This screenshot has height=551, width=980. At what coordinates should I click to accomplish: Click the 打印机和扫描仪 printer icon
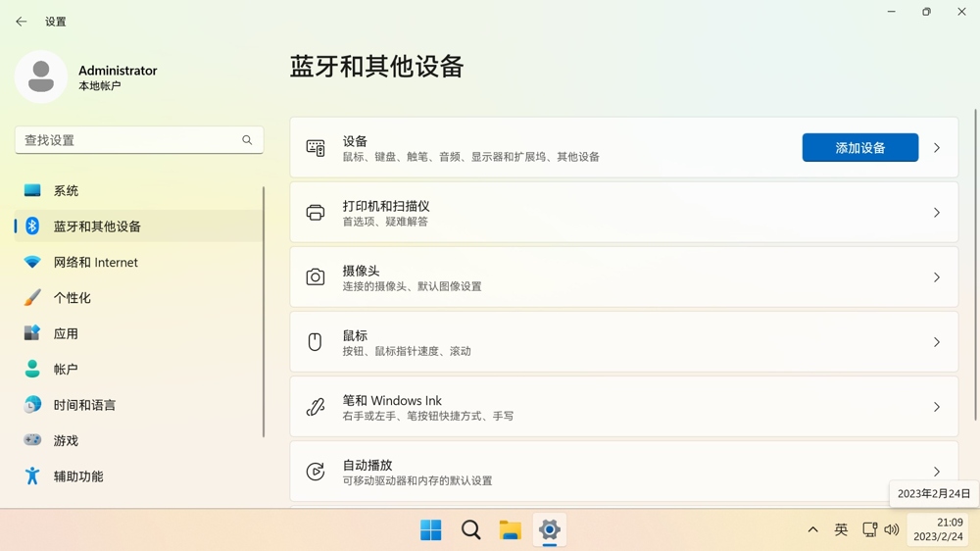coord(315,213)
